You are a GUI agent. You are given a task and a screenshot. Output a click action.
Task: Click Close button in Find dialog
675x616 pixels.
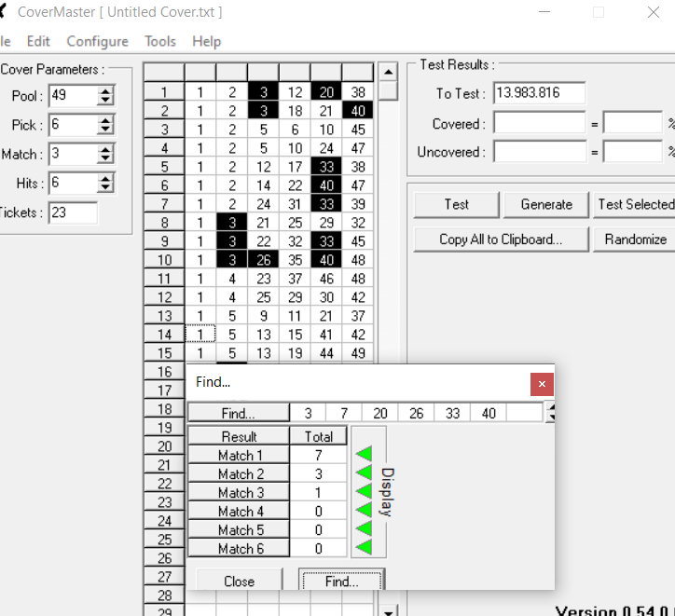click(239, 581)
